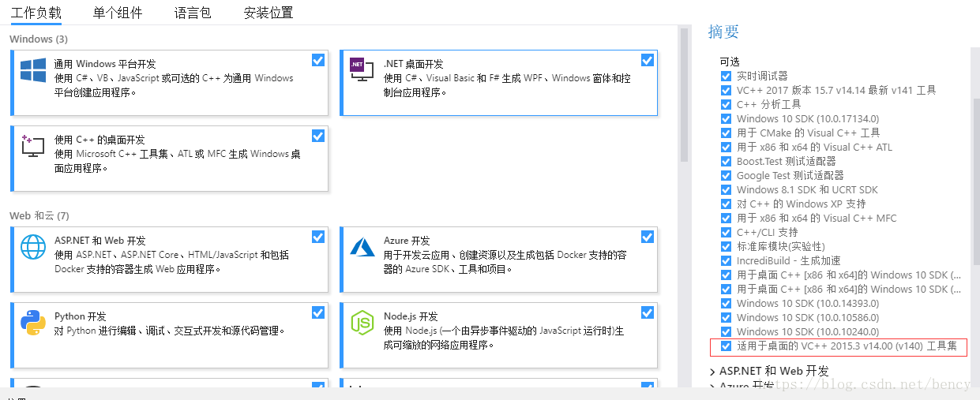Viewport: 980px width, 400px height.
Task: Toggle the Visual C++ MFC checkbox
Action: tap(726, 218)
